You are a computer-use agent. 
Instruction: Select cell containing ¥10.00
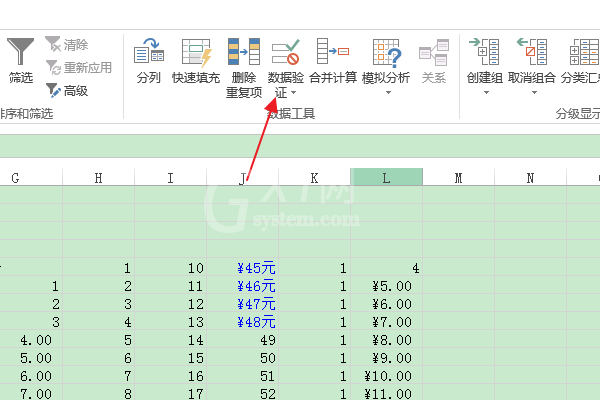tap(386, 376)
